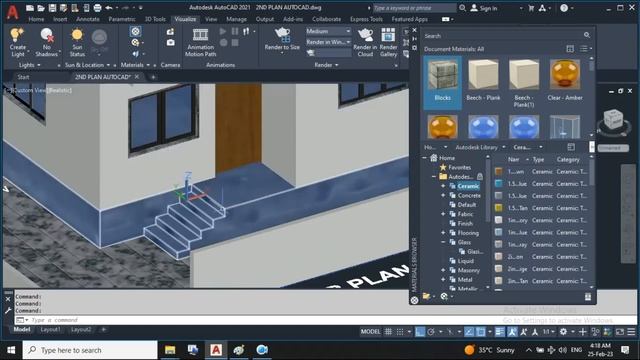Image resolution: width=640 pixels, height=360 pixels.
Task: Toggle the drawing grid display
Action: pos(388,332)
